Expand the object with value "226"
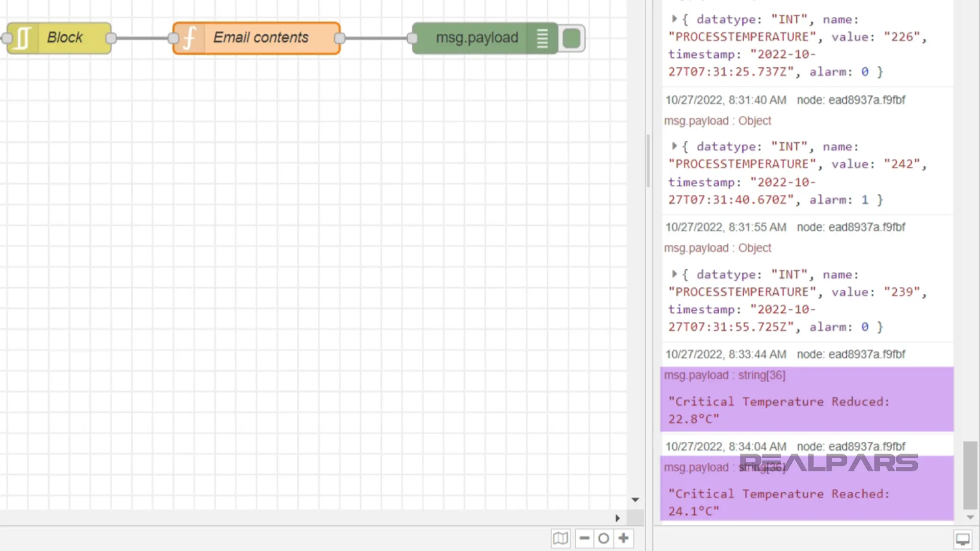 coord(674,19)
